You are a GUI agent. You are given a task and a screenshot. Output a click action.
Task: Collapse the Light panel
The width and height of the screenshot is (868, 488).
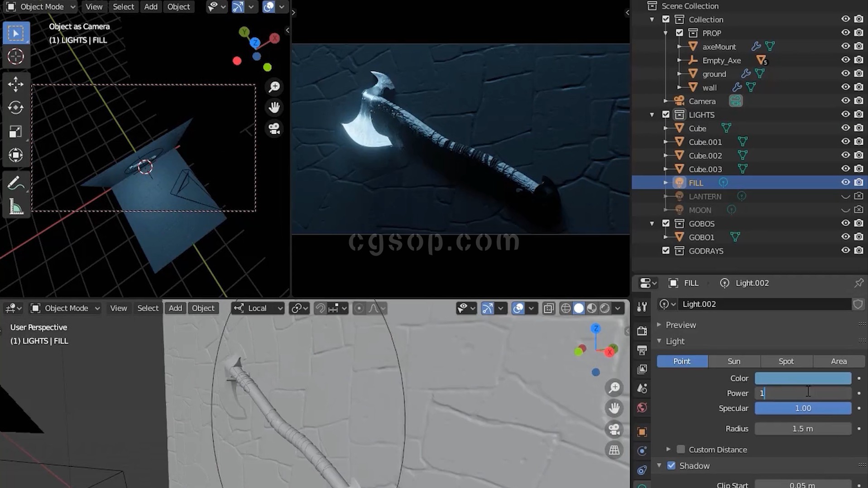click(659, 341)
